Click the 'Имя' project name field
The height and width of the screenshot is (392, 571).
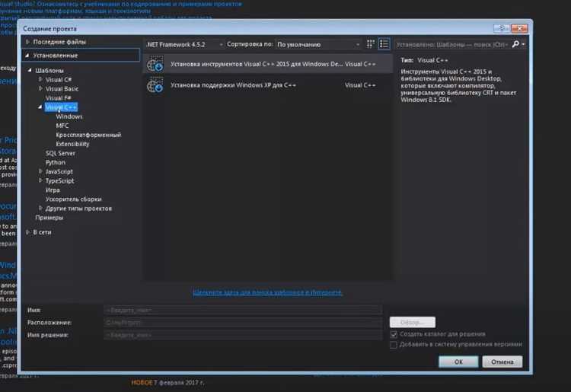coord(243,310)
